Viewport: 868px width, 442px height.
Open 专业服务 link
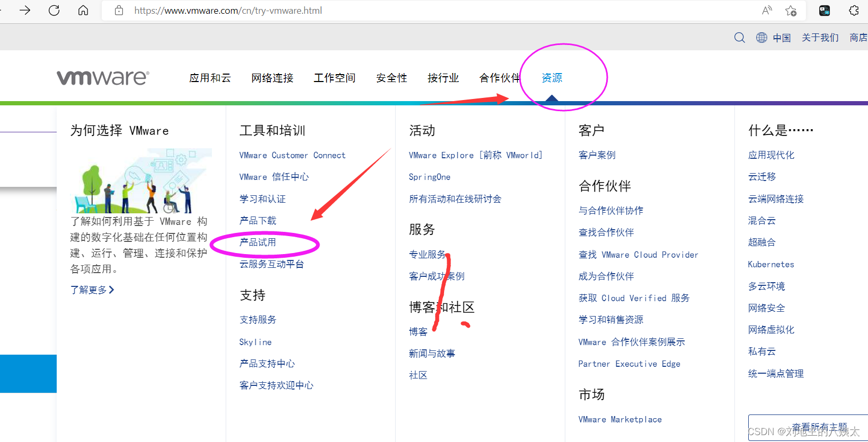427,255
